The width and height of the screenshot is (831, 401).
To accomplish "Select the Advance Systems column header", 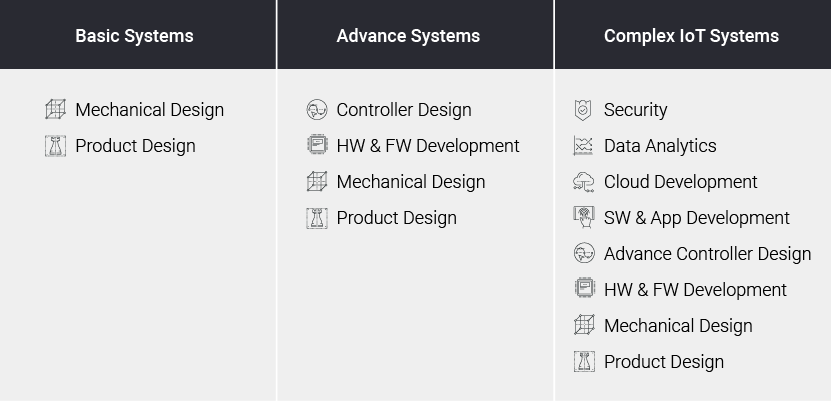I will pyautogui.click(x=408, y=36).
